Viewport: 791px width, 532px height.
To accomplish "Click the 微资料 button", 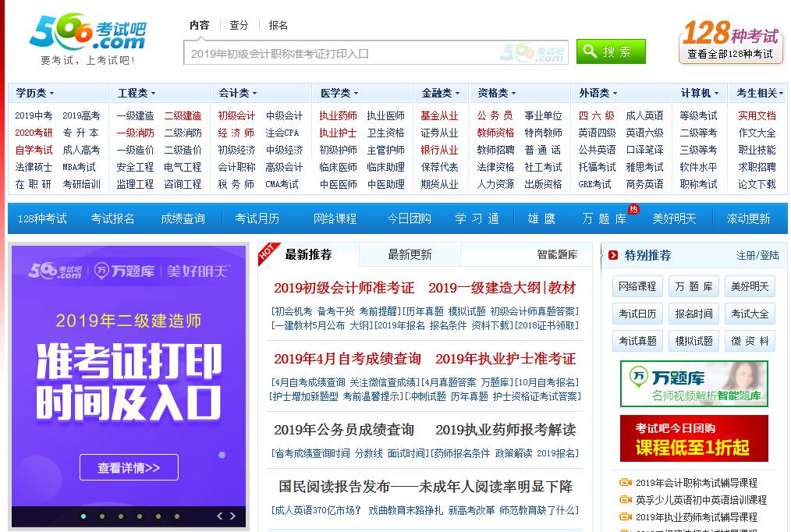I will (750, 341).
